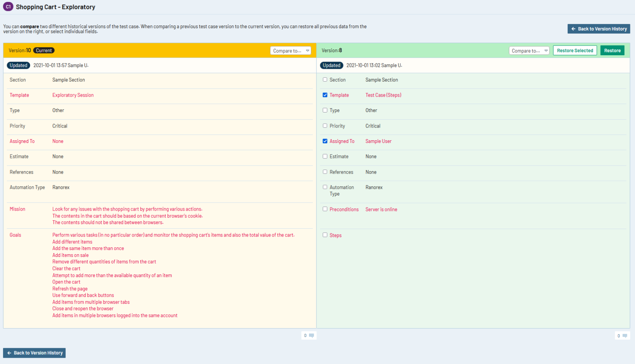
Task: Click bottom Back to Version History button
Action: click(34, 353)
